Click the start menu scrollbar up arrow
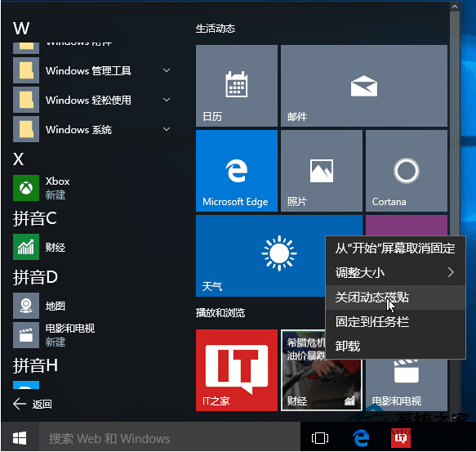The height and width of the screenshot is (452, 476). (x=455, y=7)
